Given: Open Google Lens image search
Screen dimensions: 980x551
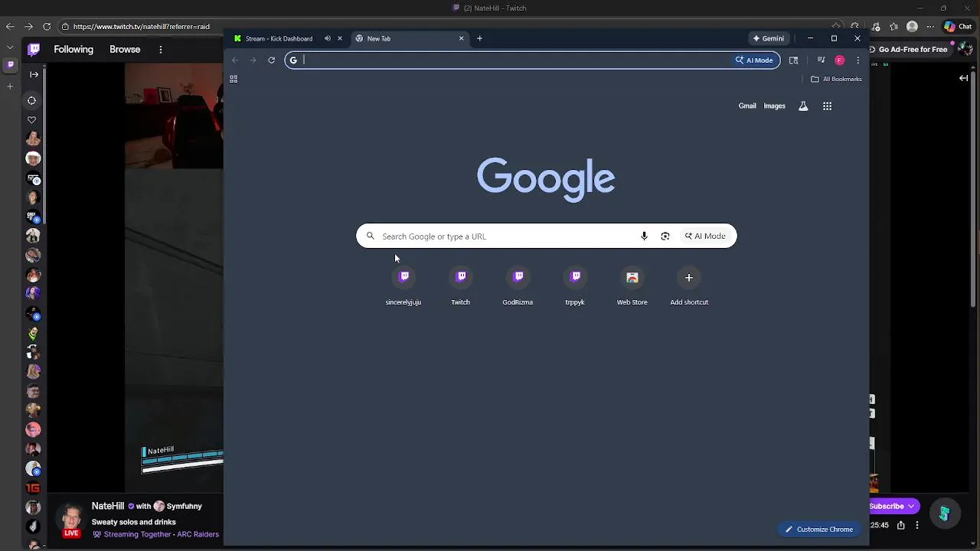Looking at the screenshot, I should [x=665, y=236].
